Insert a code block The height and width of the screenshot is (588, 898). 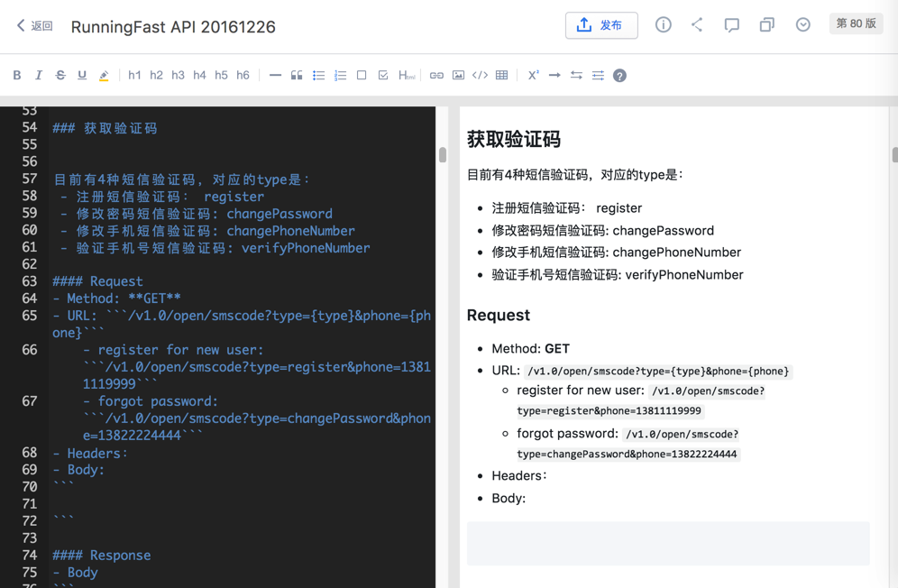click(480, 75)
